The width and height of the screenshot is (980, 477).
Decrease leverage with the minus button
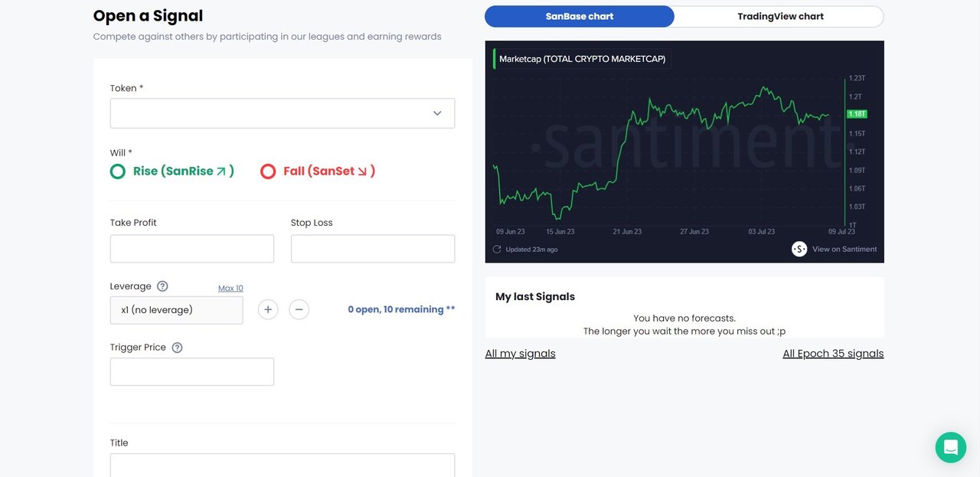pyautogui.click(x=299, y=309)
